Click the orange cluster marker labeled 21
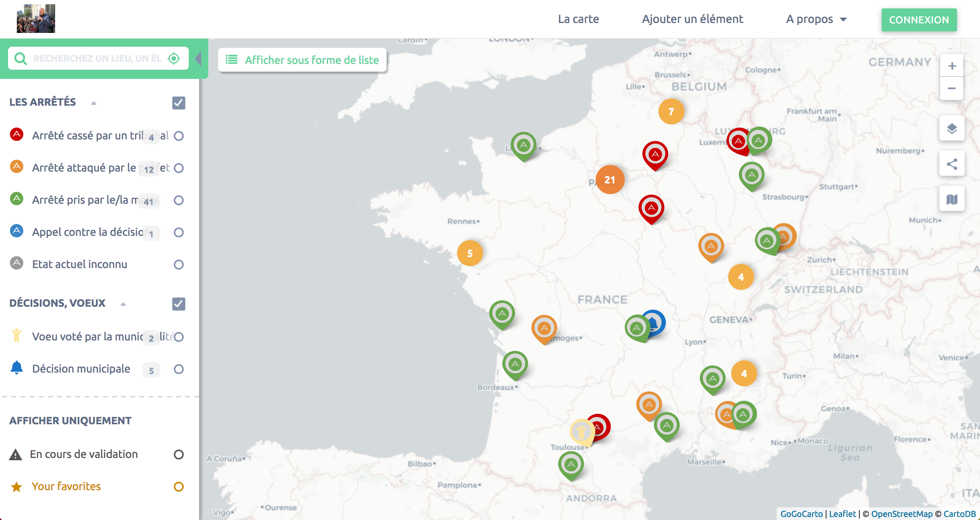980x520 pixels. [x=610, y=180]
